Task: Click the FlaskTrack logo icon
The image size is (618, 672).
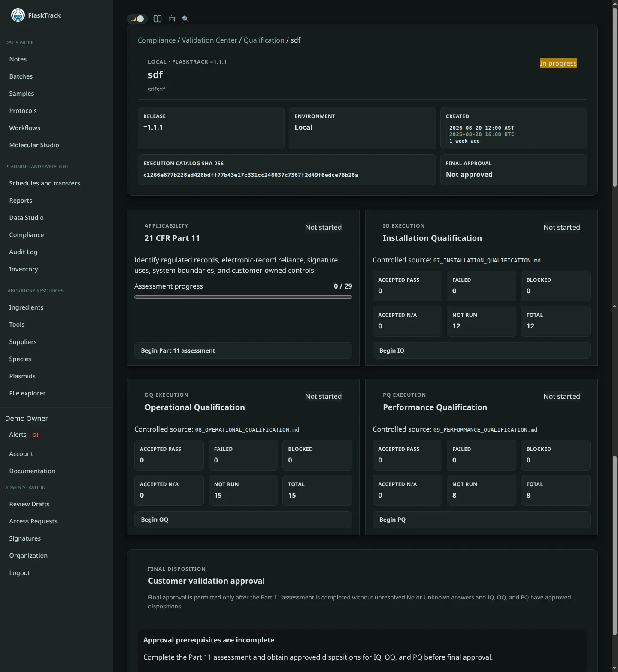Action: 18,15
